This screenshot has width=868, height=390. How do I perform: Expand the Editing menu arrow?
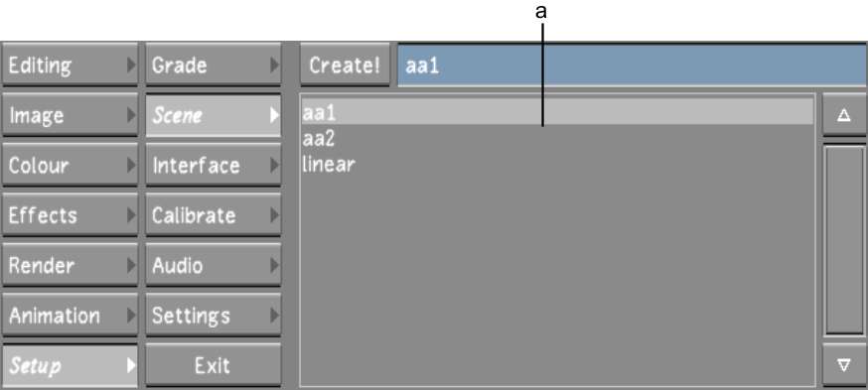tap(131, 65)
